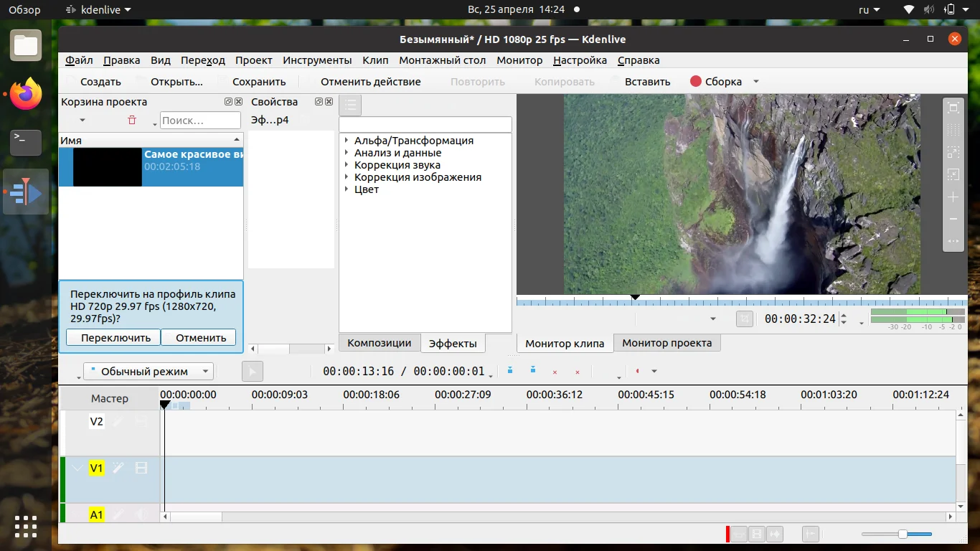Viewport: 980px width, 551px height.
Task: Expand the Цвет effects category
Action: tap(346, 189)
